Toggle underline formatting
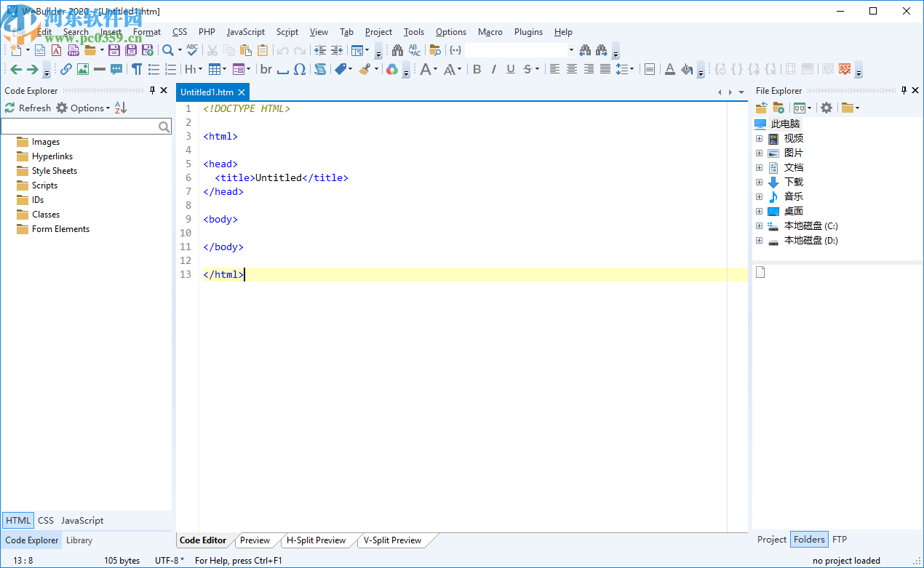This screenshot has height=568, width=924. 511,69
